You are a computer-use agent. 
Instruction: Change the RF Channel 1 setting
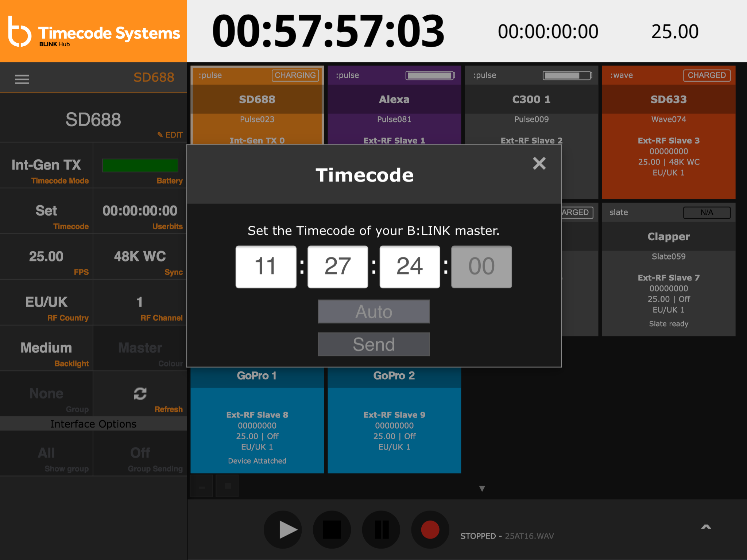pyautogui.click(x=140, y=303)
